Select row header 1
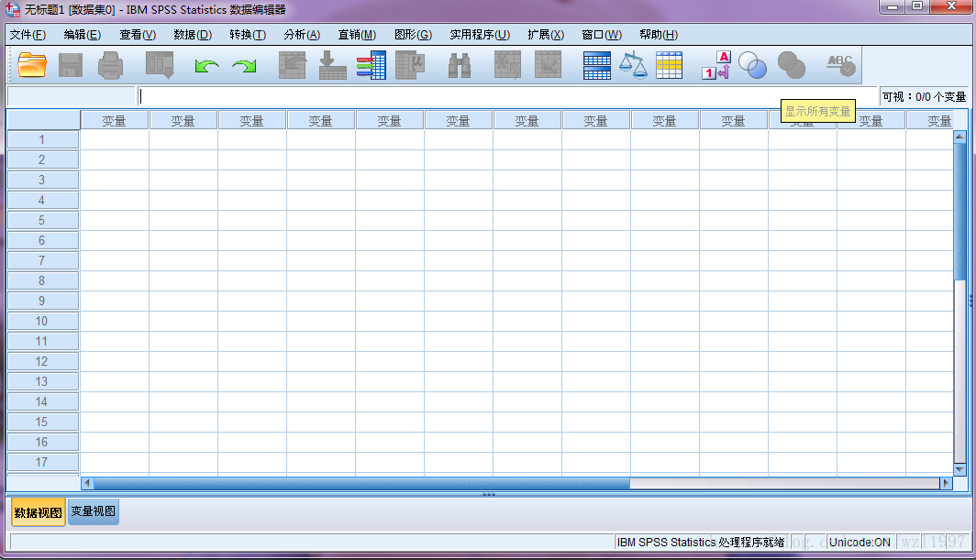The width and height of the screenshot is (976, 560). click(x=42, y=139)
